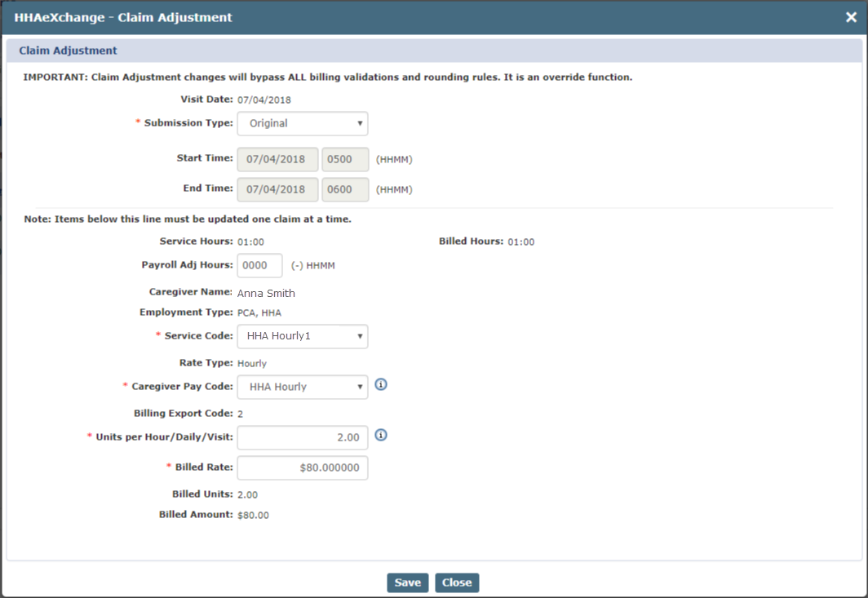
Task: Select the End Time 0600 hour field
Action: (345, 189)
